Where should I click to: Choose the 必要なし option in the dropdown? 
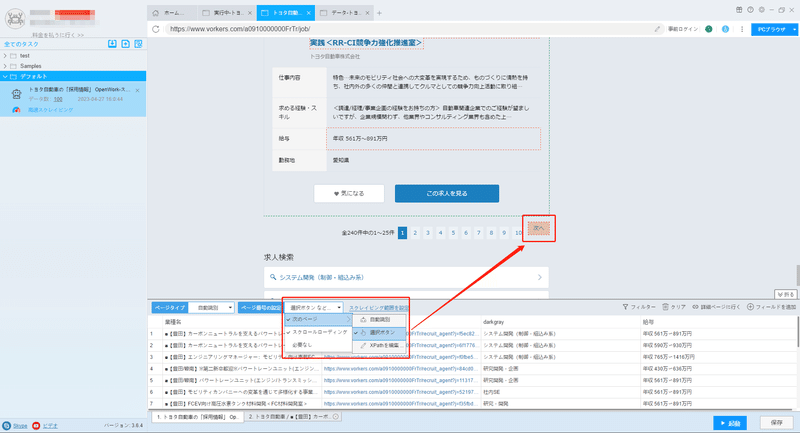[x=318, y=345]
